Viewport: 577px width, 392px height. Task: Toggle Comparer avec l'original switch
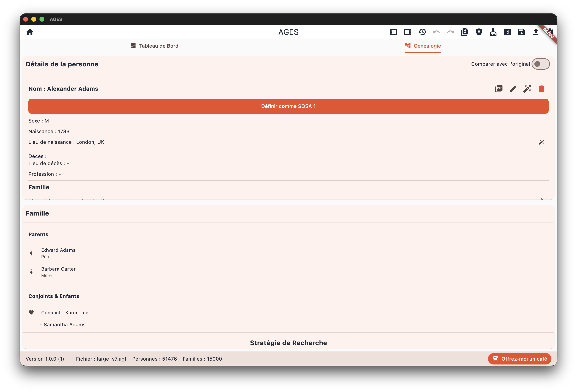pos(540,64)
